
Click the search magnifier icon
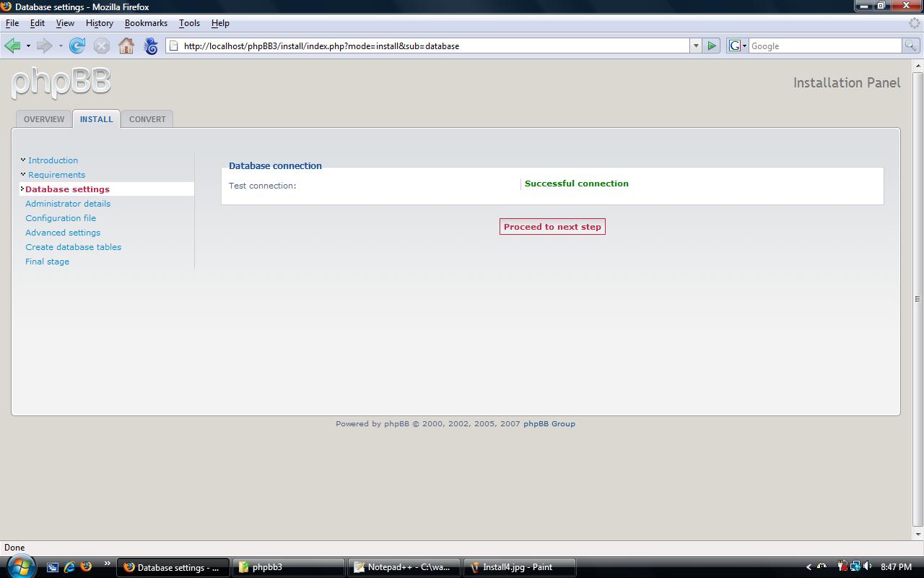click(x=911, y=46)
